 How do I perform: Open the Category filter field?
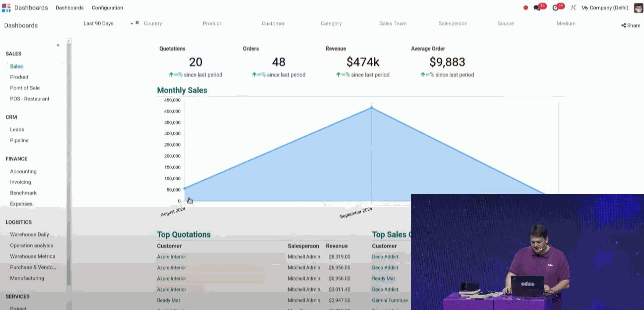pos(331,24)
